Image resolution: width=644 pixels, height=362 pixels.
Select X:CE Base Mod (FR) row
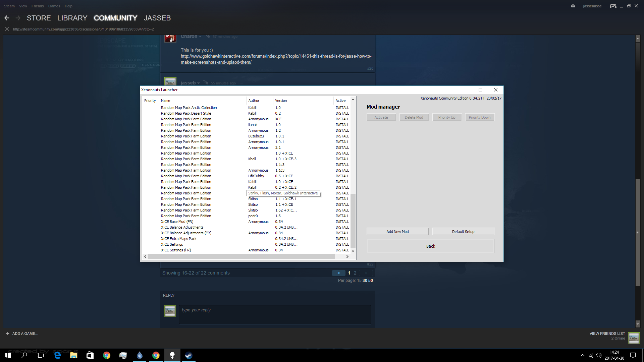[x=247, y=222]
